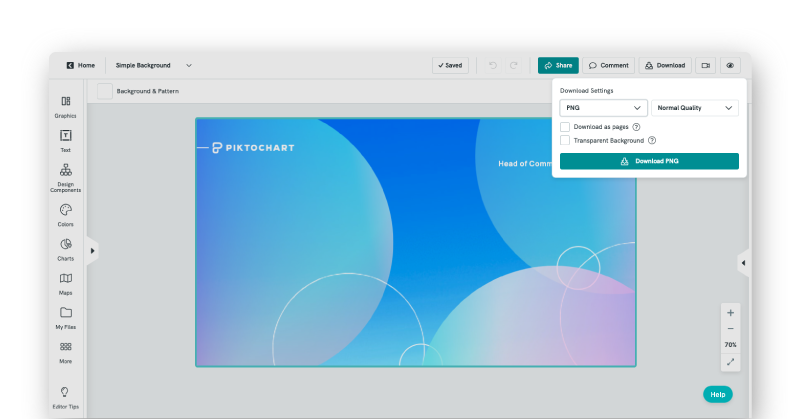The image size is (801, 419).
Task: Enable Download as pages checkbox
Action: pos(565,127)
